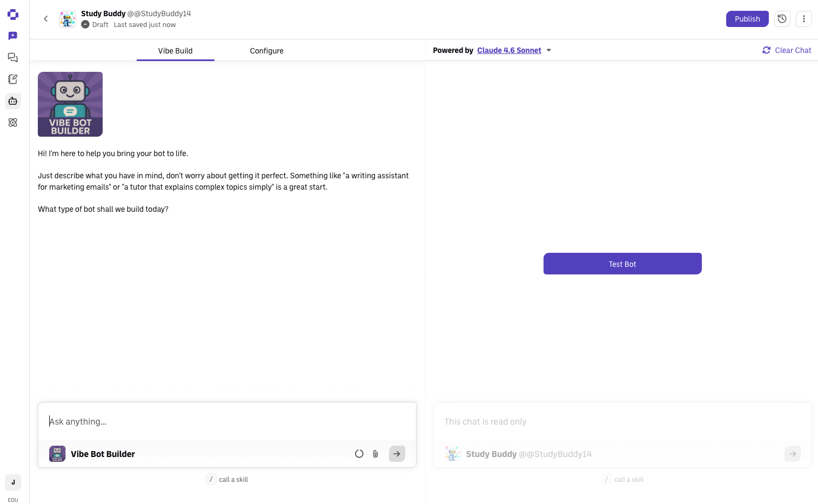Go back using the left chevron arrow

(x=46, y=19)
